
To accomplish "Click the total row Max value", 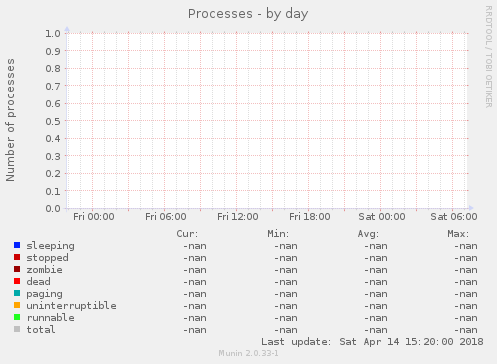I will (x=466, y=330).
